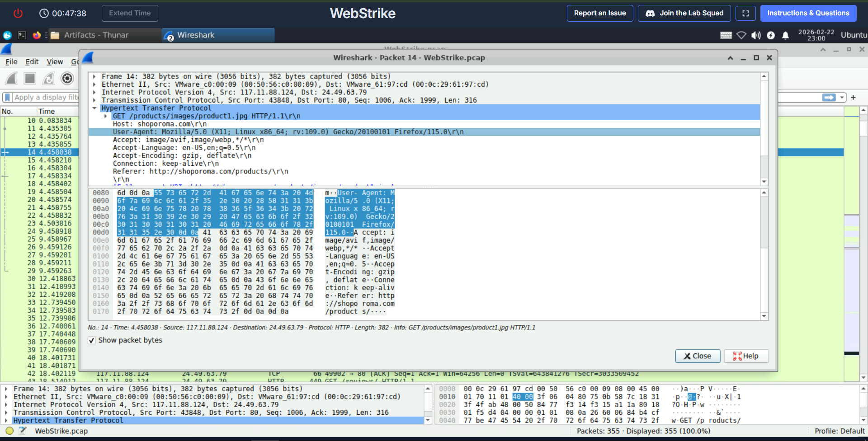This screenshot has width=868, height=441.
Task: Open the applications menu icon on the taskbar
Action: [7, 35]
